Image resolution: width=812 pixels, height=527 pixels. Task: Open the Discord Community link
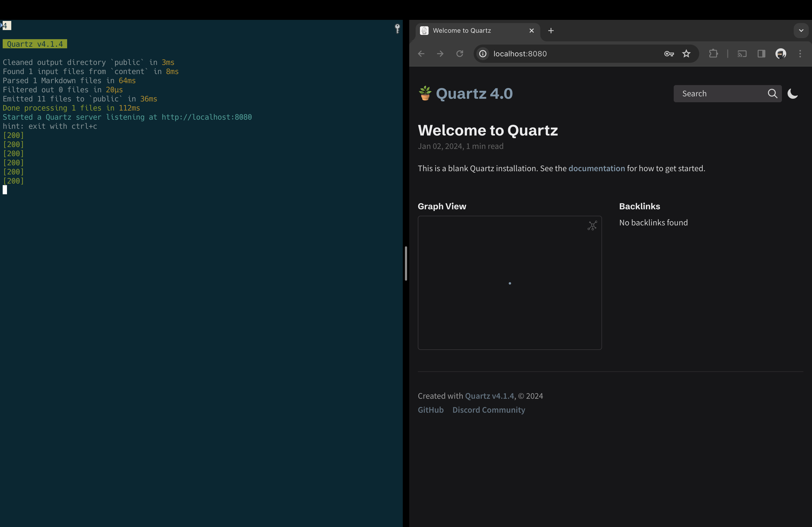coord(488,410)
